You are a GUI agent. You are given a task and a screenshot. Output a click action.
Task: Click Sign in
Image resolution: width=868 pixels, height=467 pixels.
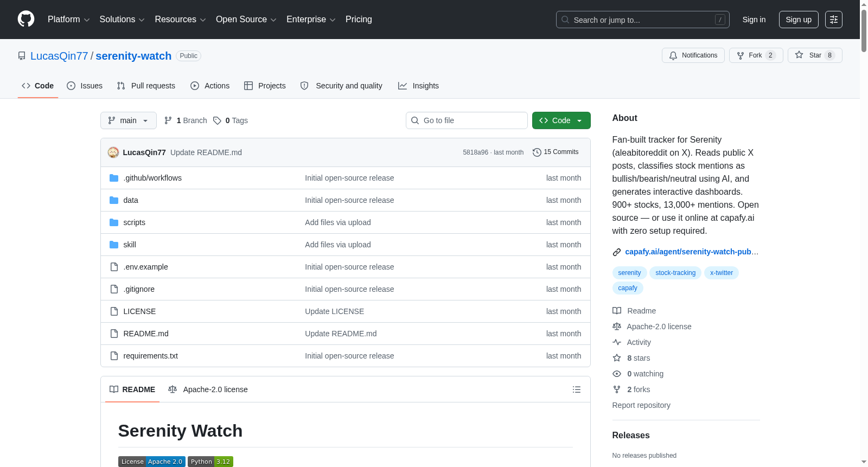point(754,20)
